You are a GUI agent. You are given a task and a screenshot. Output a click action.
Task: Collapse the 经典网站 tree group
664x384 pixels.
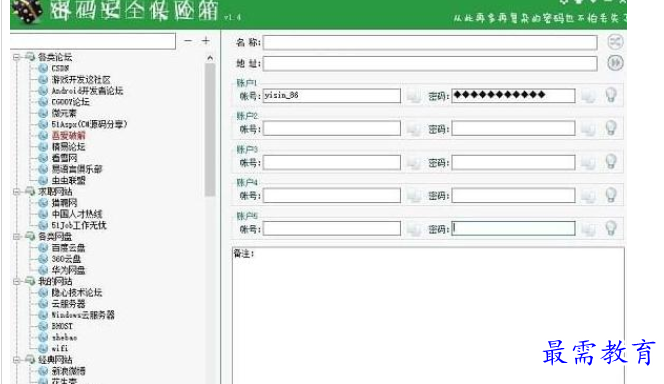pos(16,359)
